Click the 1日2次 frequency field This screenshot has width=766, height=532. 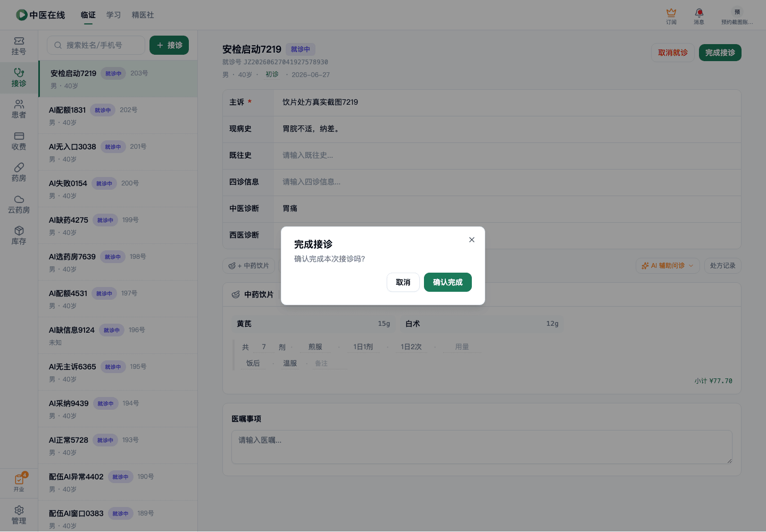(x=411, y=347)
